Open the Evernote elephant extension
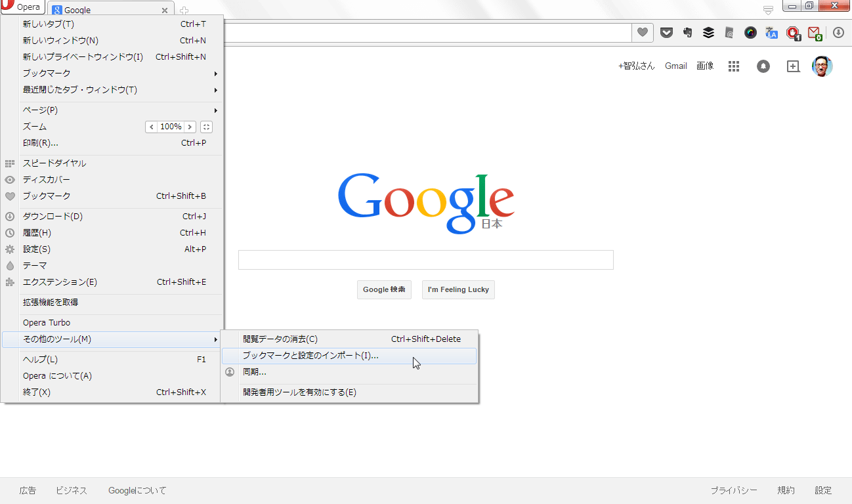Viewport: 852px width, 504px height. 687,32
